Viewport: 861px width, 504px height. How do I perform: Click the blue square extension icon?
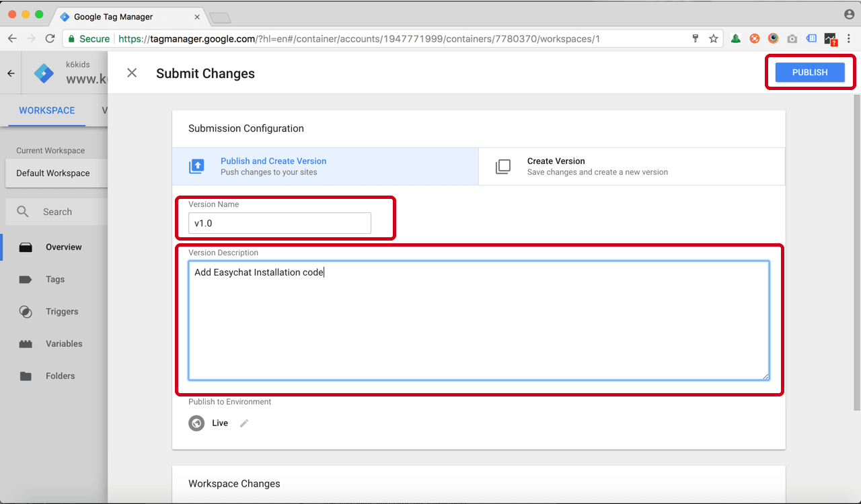pos(811,39)
